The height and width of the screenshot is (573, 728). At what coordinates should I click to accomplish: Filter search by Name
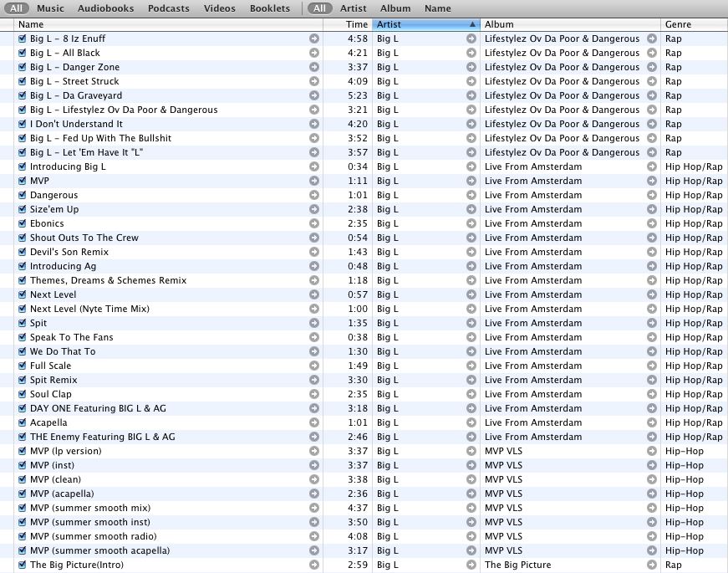438,8
